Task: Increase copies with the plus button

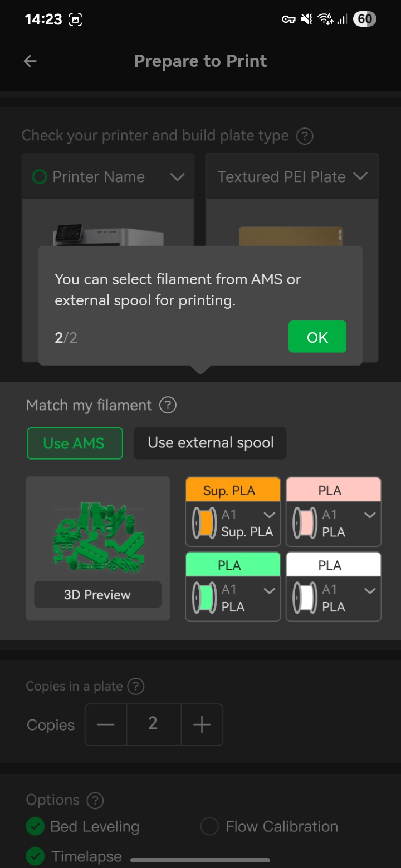Action: pos(202,724)
